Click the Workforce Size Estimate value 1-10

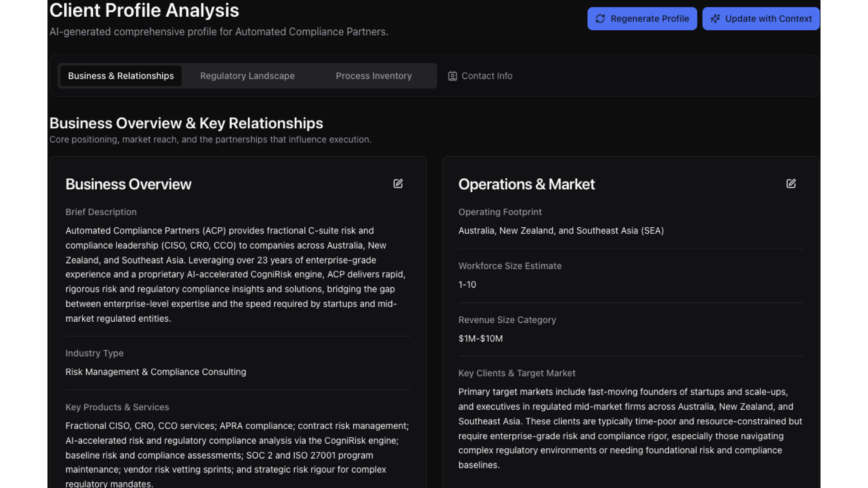click(467, 284)
